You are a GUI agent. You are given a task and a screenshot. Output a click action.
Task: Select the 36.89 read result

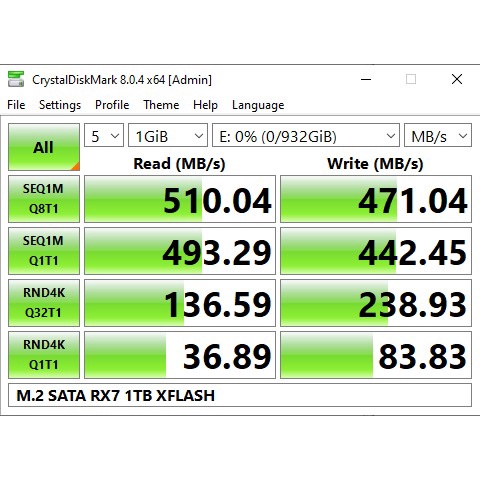[180, 355]
